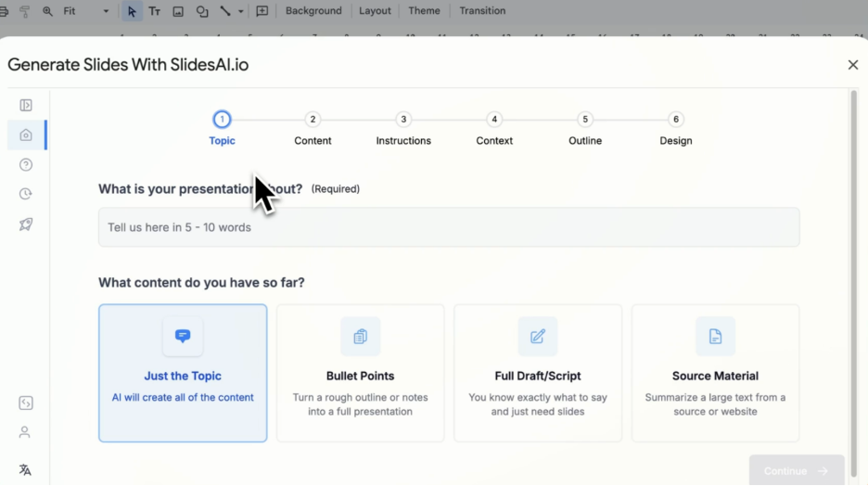Click the '(Required)' label
The width and height of the screenshot is (868, 486).
[336, 189]
